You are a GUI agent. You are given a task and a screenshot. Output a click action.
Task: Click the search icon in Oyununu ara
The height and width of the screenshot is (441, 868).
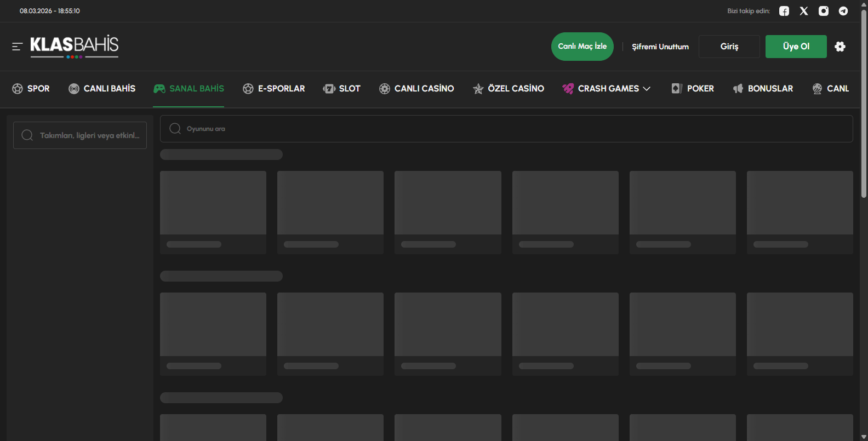[x=175, y=129]
